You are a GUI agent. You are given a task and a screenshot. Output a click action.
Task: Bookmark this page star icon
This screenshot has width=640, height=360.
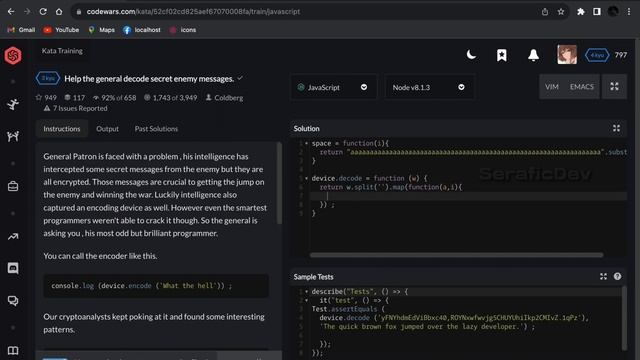[561, 12]
